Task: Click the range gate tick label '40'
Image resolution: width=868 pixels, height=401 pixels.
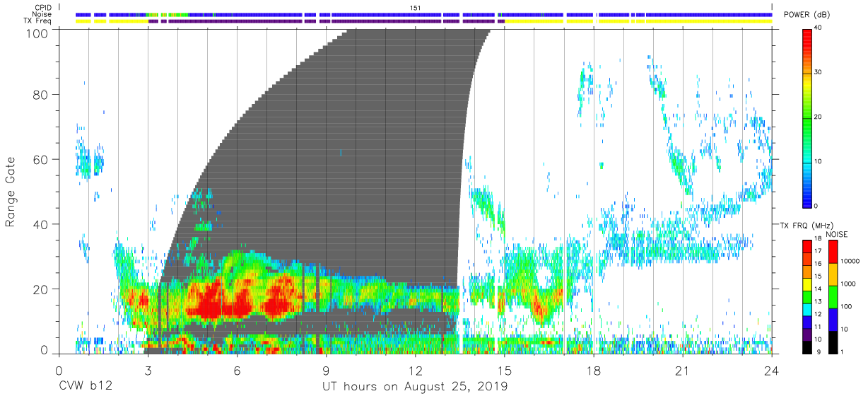Action: tap(41, 224)
